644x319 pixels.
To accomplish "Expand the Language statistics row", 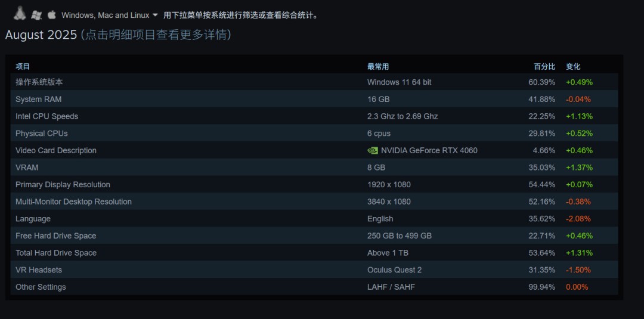I will click(x=33, y=219).
